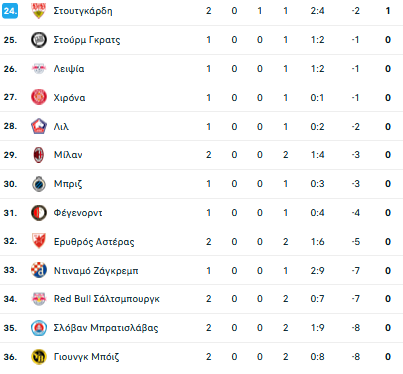
Task: Click the Dinamo Zagreb club crest
Action: [39, 270]
